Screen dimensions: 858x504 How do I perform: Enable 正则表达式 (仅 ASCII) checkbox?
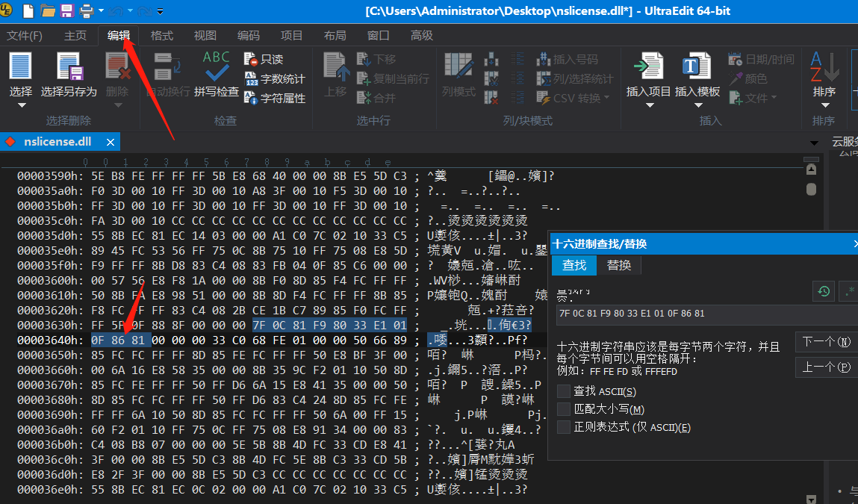coord(564,427)
